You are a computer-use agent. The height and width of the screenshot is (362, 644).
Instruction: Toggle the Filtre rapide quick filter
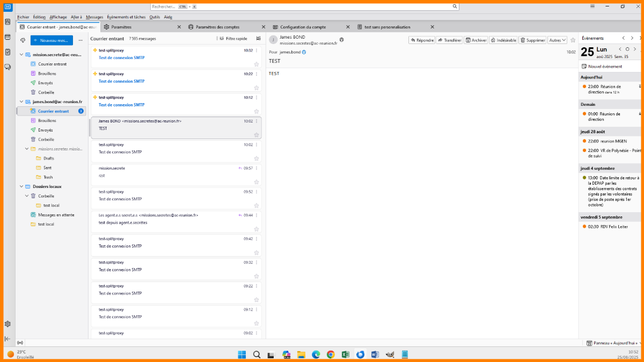(233, 39)
